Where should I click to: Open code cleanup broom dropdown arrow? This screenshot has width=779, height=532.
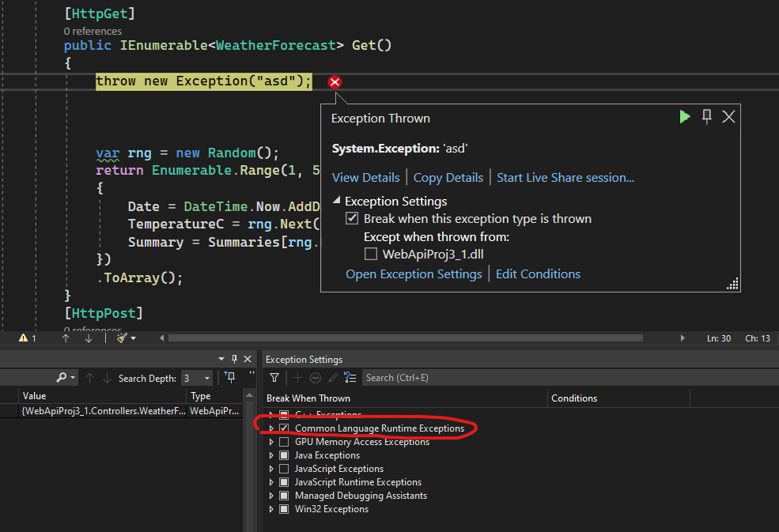tap(133, 338)
